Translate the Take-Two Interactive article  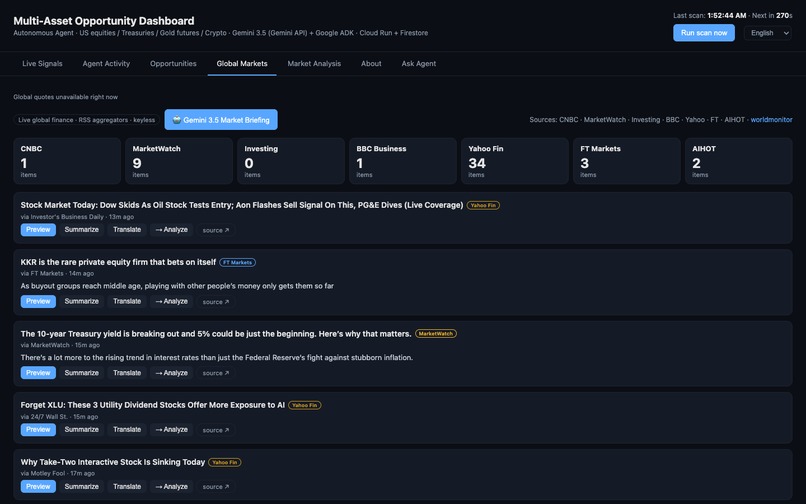(127, 487)
